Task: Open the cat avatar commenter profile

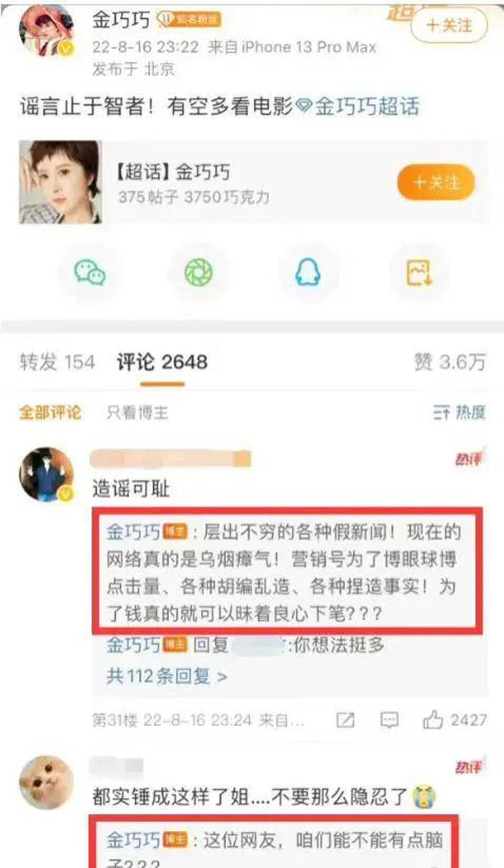Action: 46,782
